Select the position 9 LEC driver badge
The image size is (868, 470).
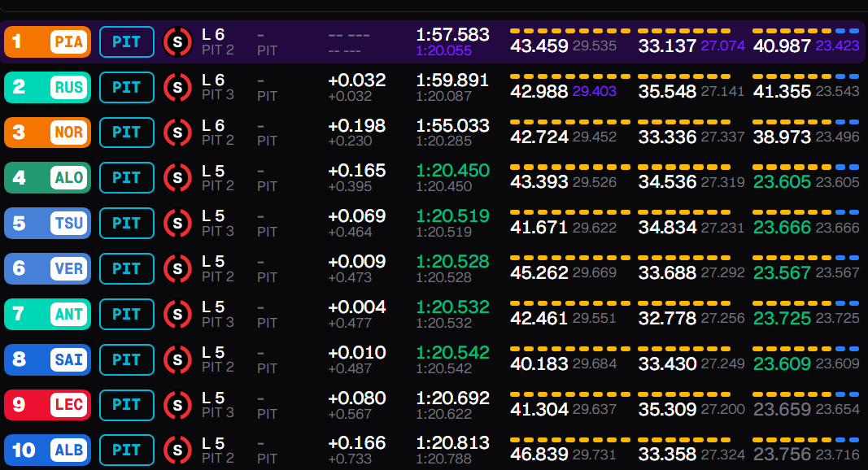pyautogui.click(x=48, y=405)
